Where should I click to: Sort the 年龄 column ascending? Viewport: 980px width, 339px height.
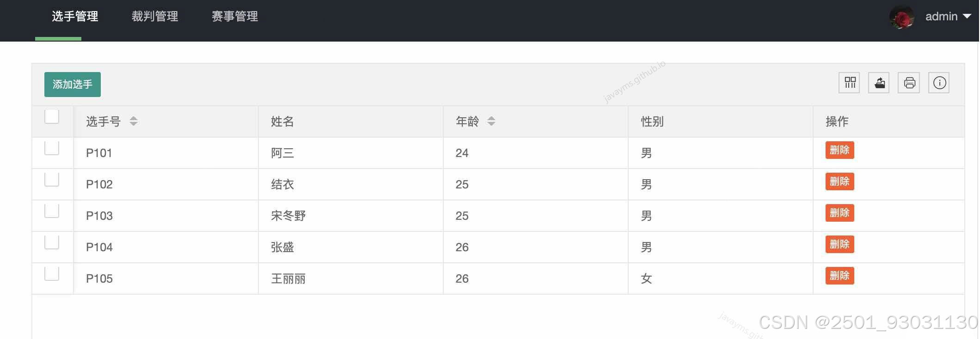(x=491, y=118)
